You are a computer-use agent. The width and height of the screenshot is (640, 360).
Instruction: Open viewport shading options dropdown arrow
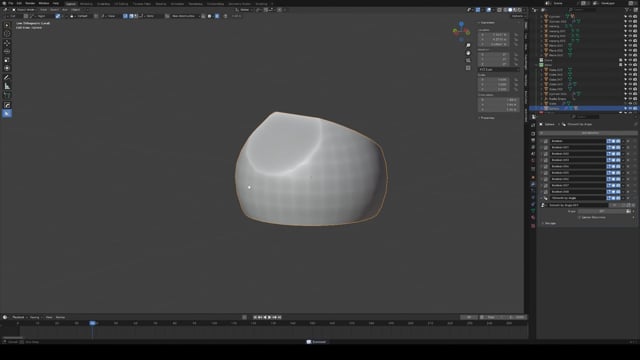[x=524, y=10]
